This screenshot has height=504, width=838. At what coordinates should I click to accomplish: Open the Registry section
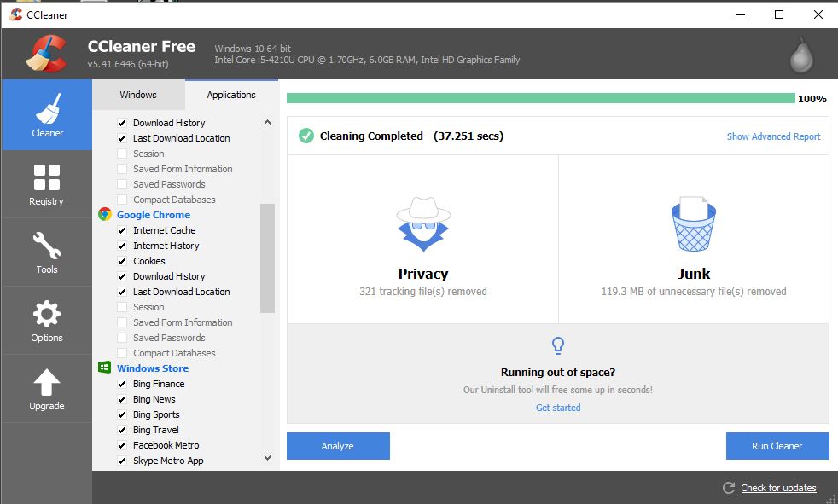coord(47,184)
